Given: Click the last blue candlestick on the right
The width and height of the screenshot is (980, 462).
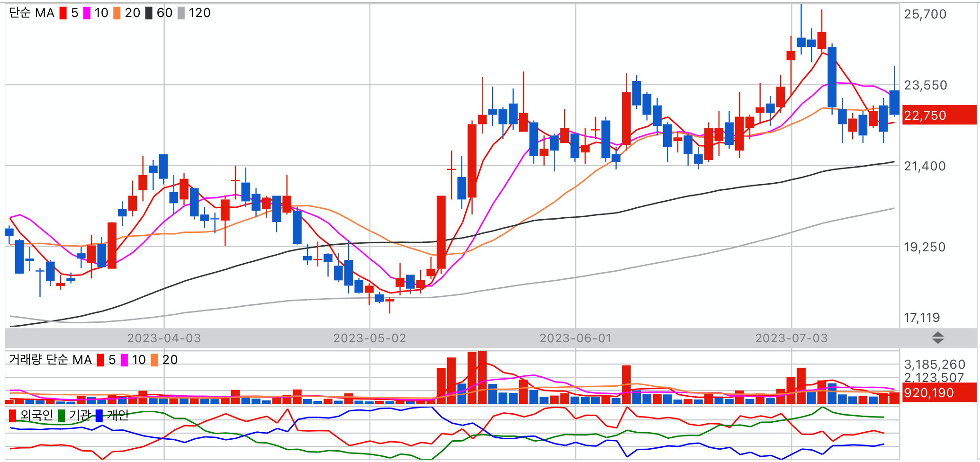Looking at the screenshot, I should (x=894, y=102).
